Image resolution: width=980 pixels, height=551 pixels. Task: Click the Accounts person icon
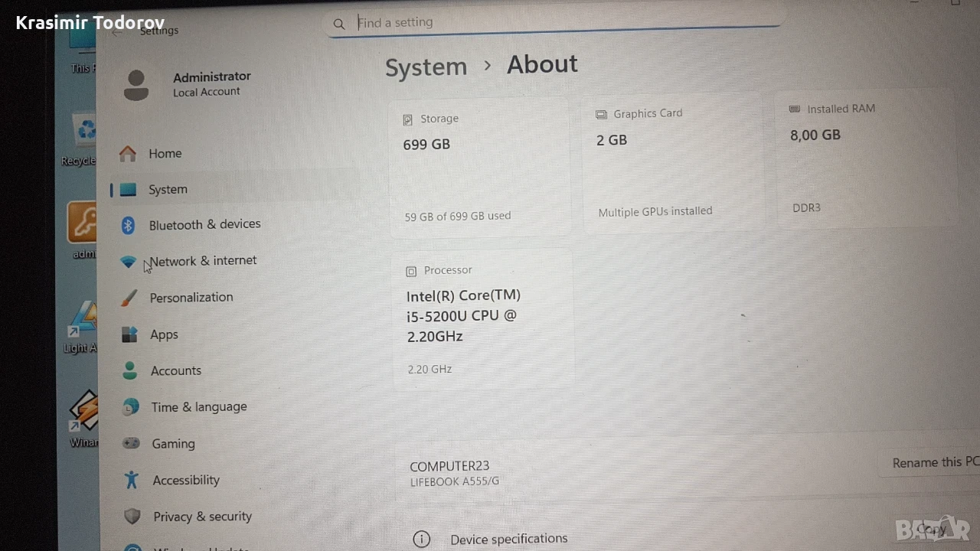130,370
